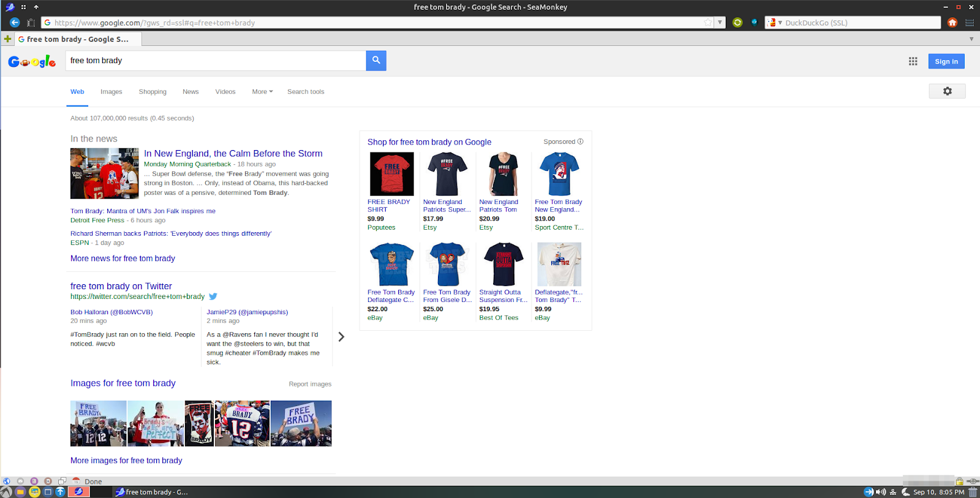Open SeaMonkey Browser component globe icon
This screenshot has width=980, height=498.
[7, 481]
